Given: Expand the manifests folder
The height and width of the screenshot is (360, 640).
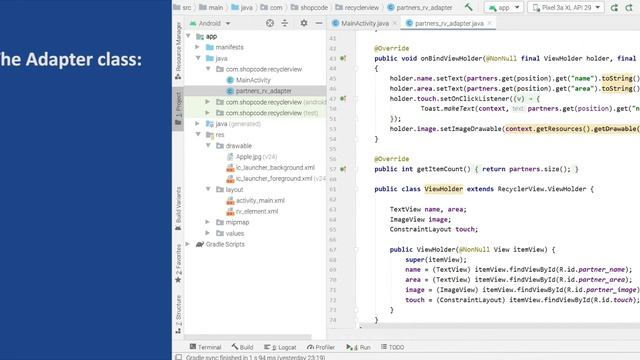Looking at the screenshot, I should (x=198, y=47).
